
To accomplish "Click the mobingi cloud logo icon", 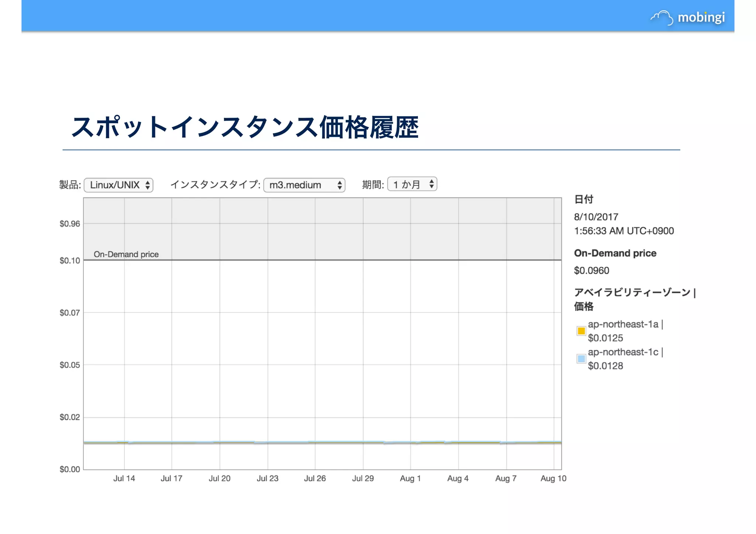I will pos(662,17).
